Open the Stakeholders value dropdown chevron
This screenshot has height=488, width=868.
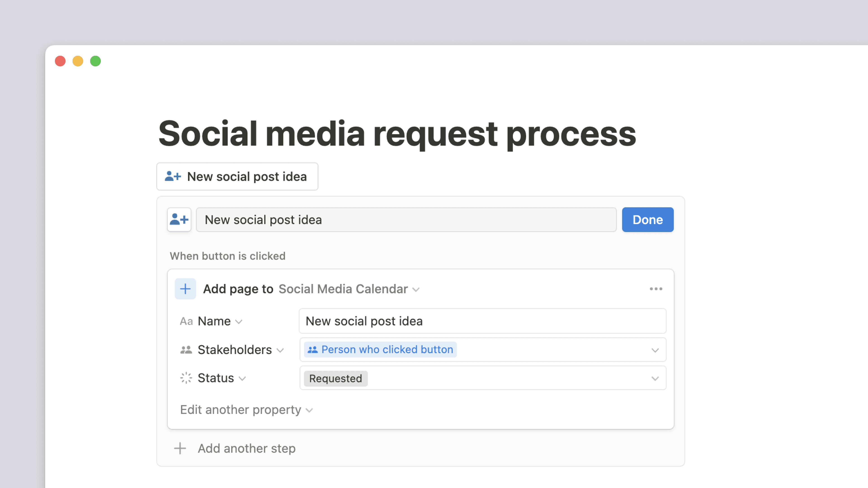click(655, 350)
